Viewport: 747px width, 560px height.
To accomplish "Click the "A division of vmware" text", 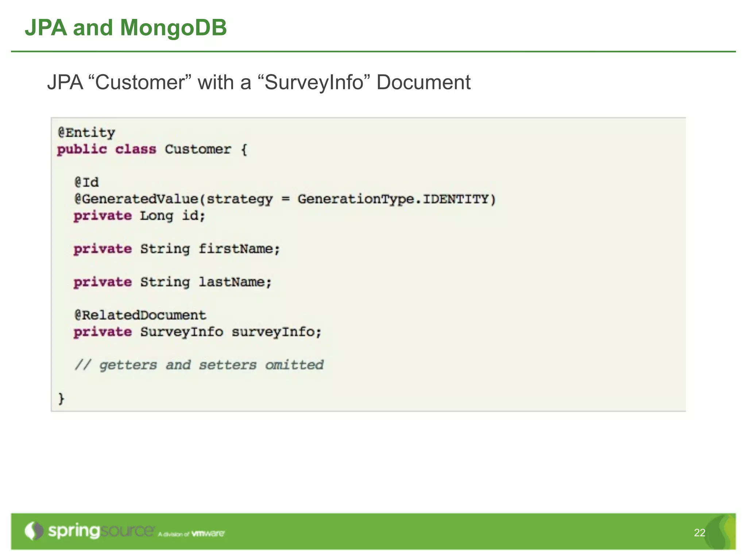I will pos(191,534).
